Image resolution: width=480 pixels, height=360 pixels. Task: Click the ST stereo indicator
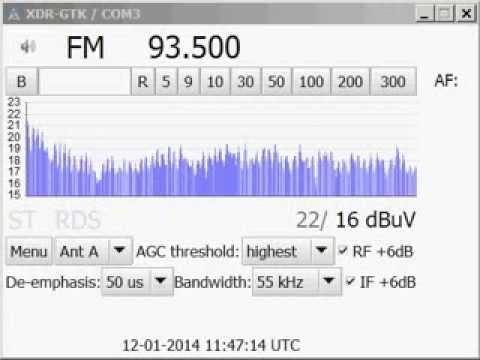(x=21, y=220)
